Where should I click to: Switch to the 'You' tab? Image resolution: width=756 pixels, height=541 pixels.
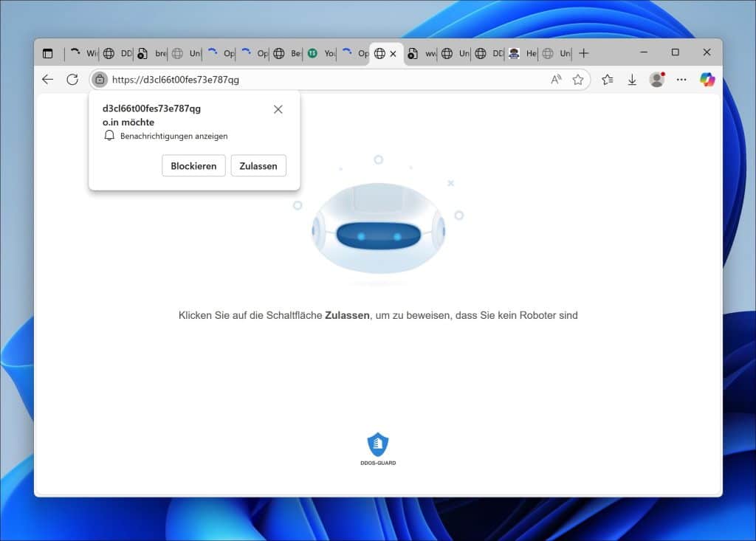(x=322, y=53)
